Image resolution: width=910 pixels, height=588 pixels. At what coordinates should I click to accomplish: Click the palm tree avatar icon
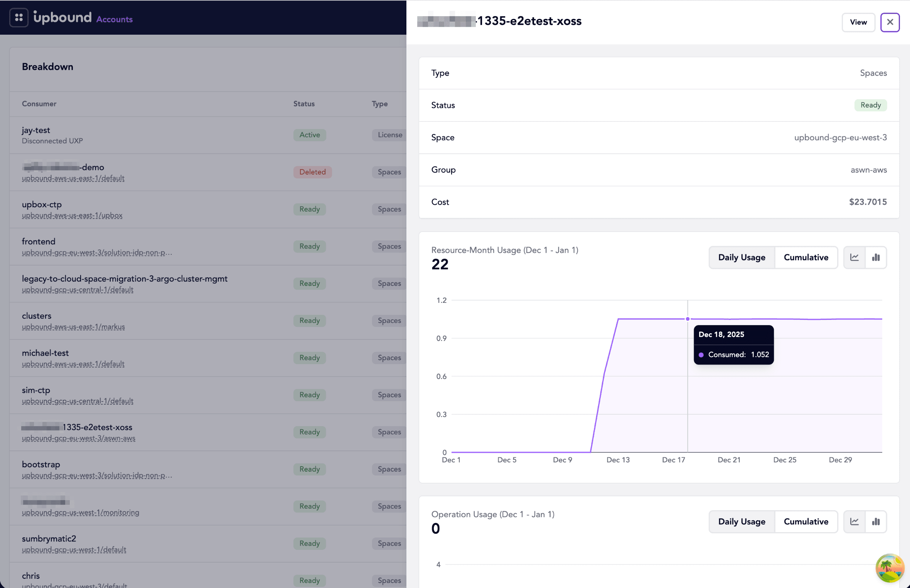click(x=889, y=568)
